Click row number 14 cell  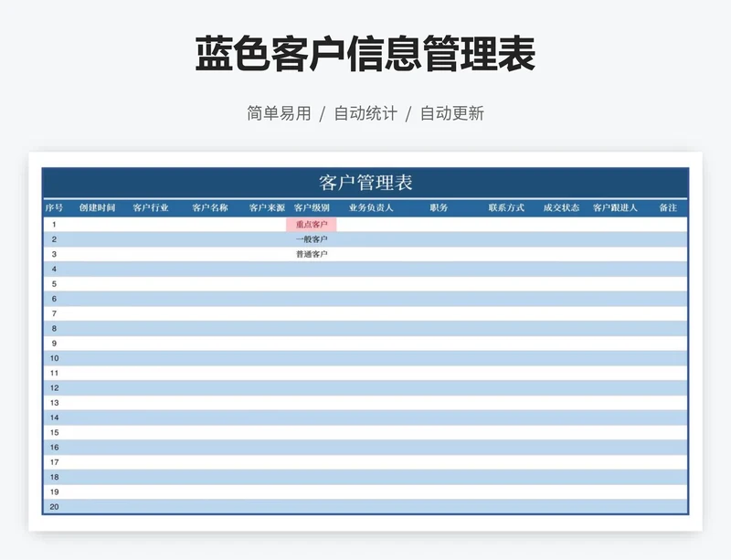click(x=54, y=417)
